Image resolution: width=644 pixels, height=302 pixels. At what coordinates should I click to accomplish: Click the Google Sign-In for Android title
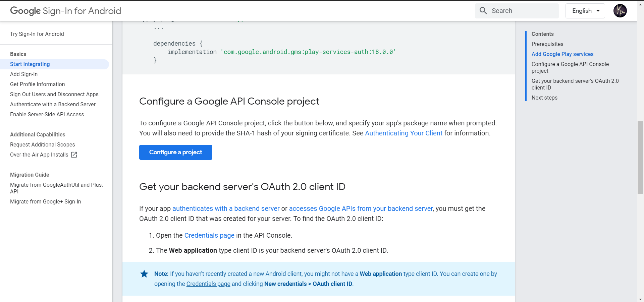coord(66,11)
